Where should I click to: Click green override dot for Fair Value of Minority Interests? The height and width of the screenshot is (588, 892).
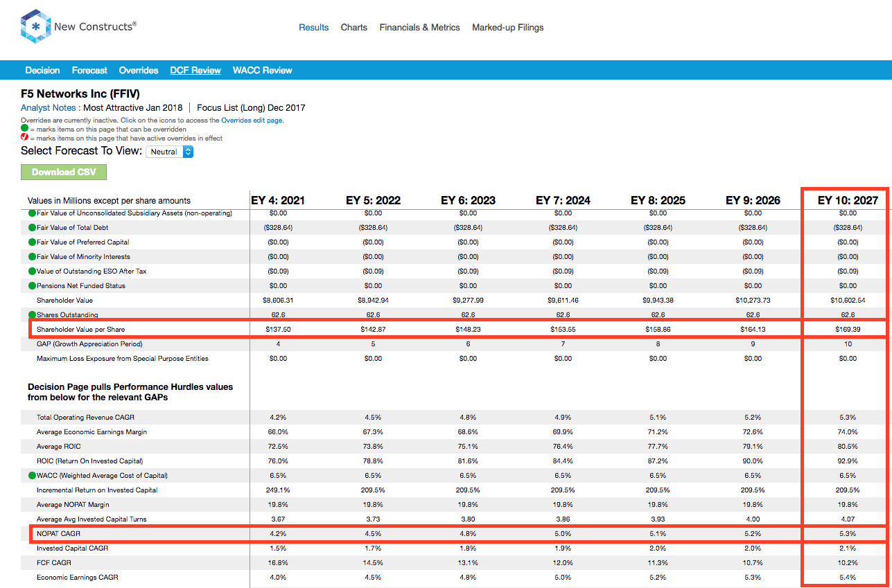(32, 256)
